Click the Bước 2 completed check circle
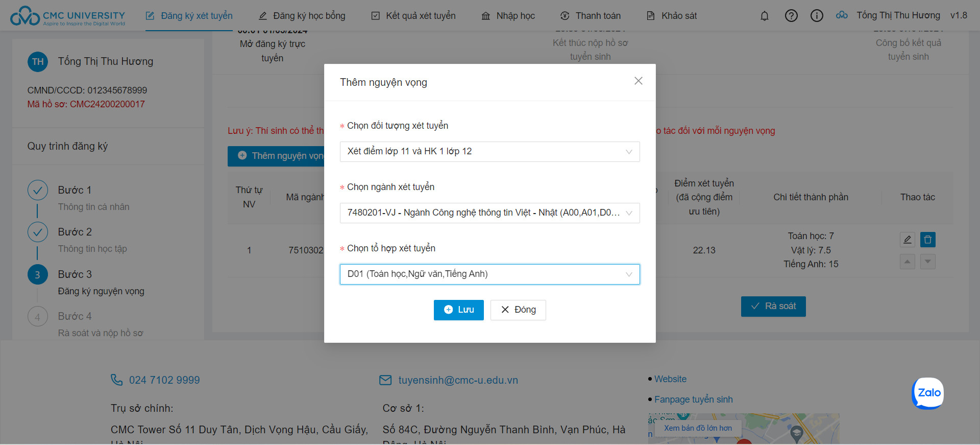Viewport: 980px width, 445px height. tap(38, 232)
